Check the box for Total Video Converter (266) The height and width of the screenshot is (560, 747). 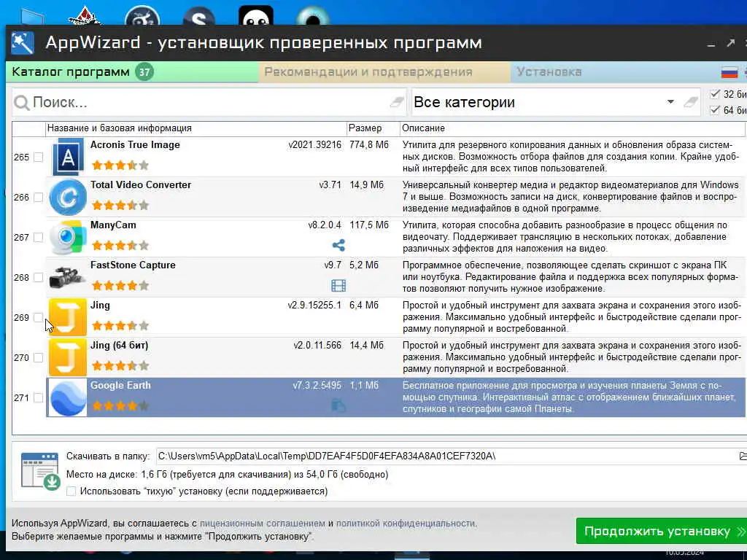tap(39, 197)
